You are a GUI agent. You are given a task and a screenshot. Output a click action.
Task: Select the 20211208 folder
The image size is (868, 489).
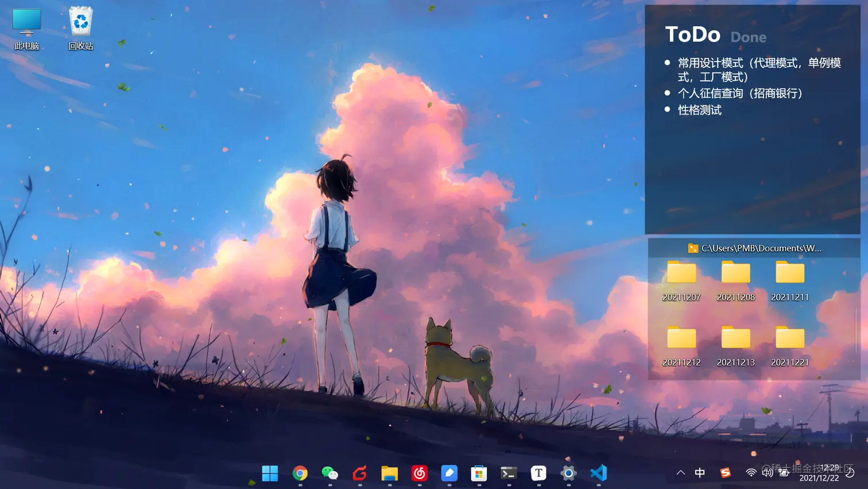coord(736,281)
